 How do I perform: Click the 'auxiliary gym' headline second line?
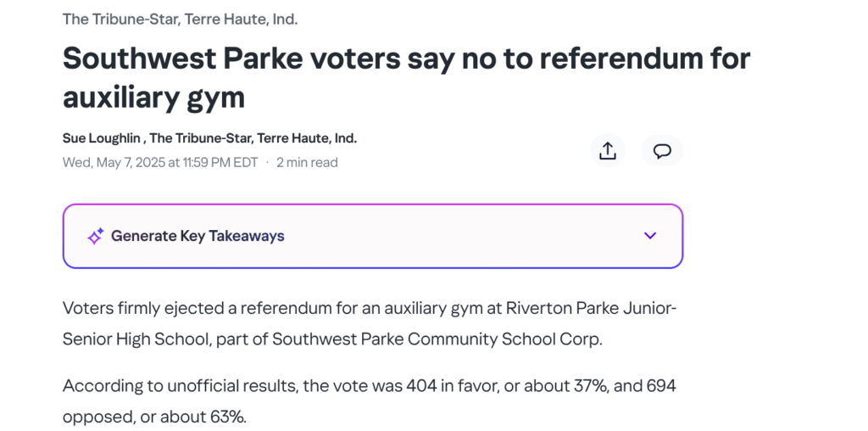(x=153, y=98)
